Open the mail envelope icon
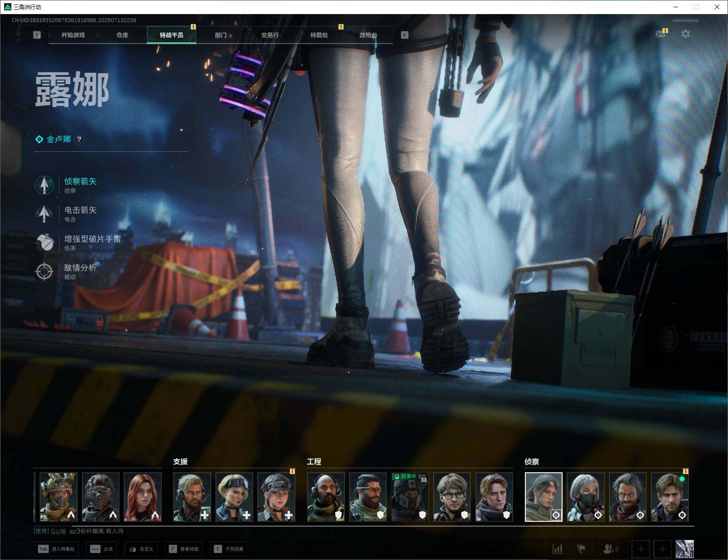728x560 pixels. [x=660, y=34]
